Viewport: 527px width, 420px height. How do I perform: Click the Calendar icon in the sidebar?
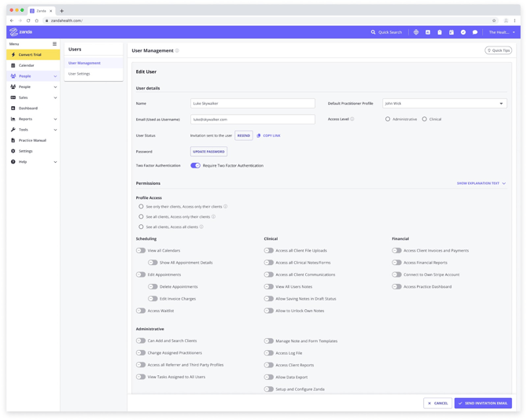click(x=13, y=65)
